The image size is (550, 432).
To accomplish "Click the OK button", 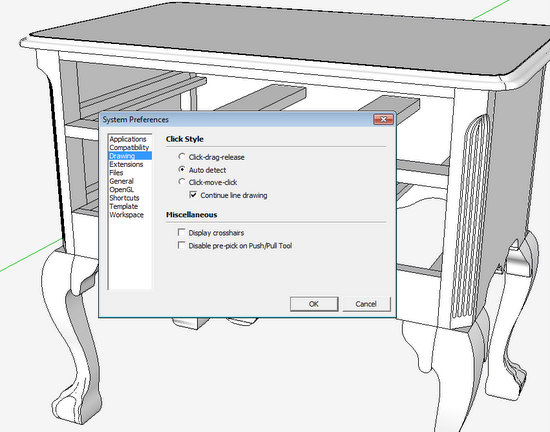I will [x=314, y=304].
